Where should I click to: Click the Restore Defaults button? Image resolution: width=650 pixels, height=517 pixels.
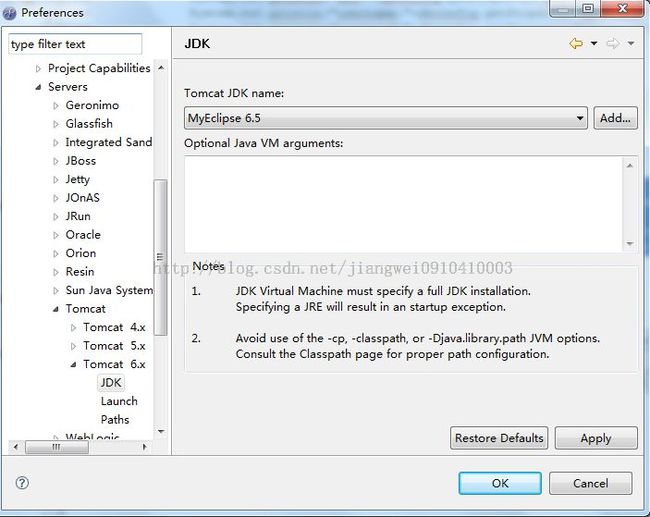click(x=499, y=438)
